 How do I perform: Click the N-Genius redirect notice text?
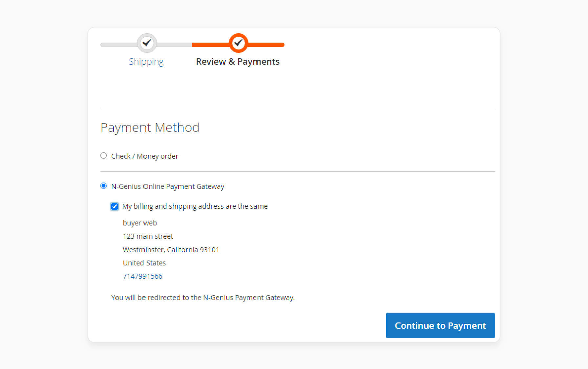(x=203, y=298)
